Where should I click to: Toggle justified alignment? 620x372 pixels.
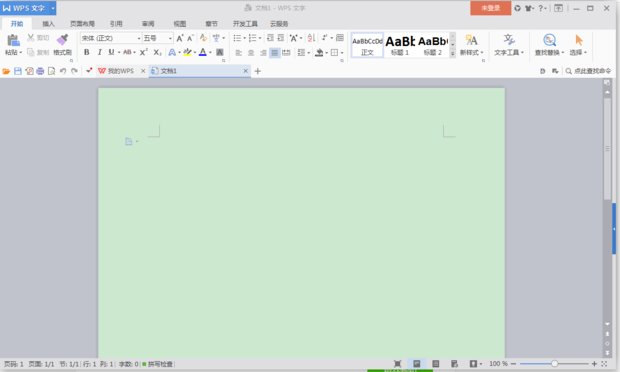point(274,52)
